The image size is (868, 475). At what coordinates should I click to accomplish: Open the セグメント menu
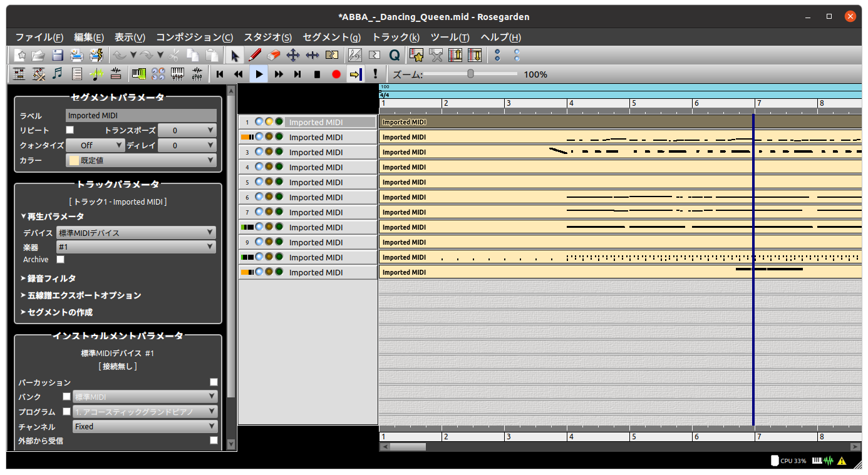(x=332, y=37)
